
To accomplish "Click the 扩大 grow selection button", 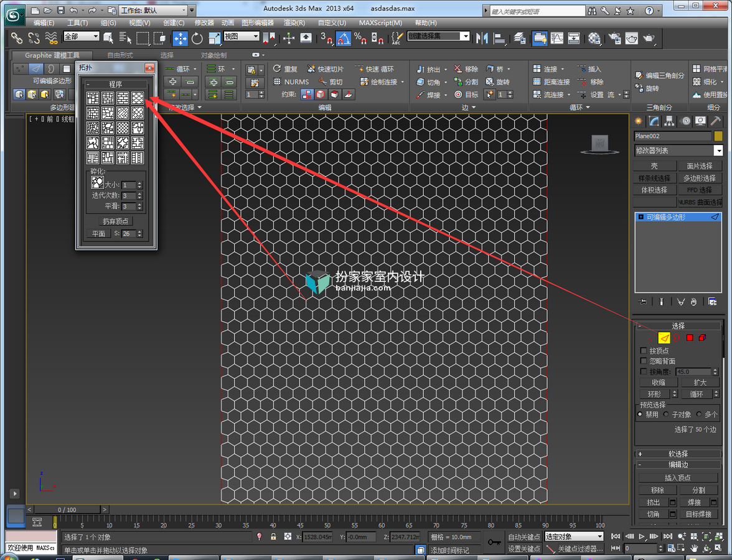I will coord(700,382).
